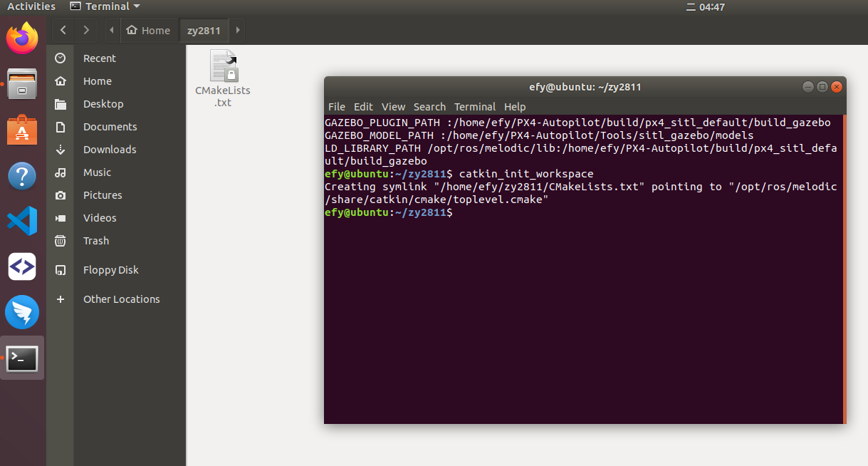
Task: Click the terminal scrollbar
Action: tap(845, 269)
